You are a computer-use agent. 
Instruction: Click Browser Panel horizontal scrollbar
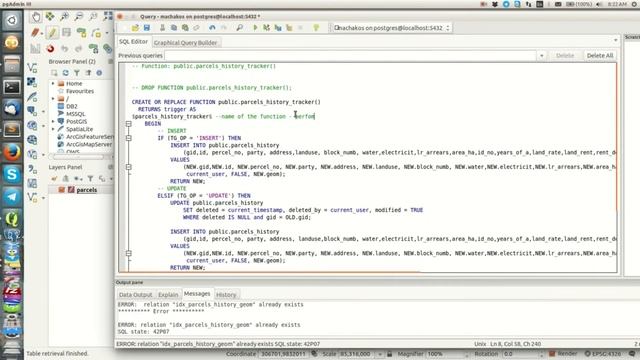(x=80, y=157)
